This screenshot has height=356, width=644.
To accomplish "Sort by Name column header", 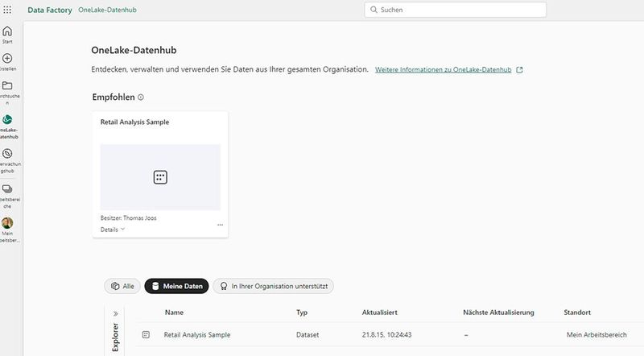I will click(x=174, y=313).
